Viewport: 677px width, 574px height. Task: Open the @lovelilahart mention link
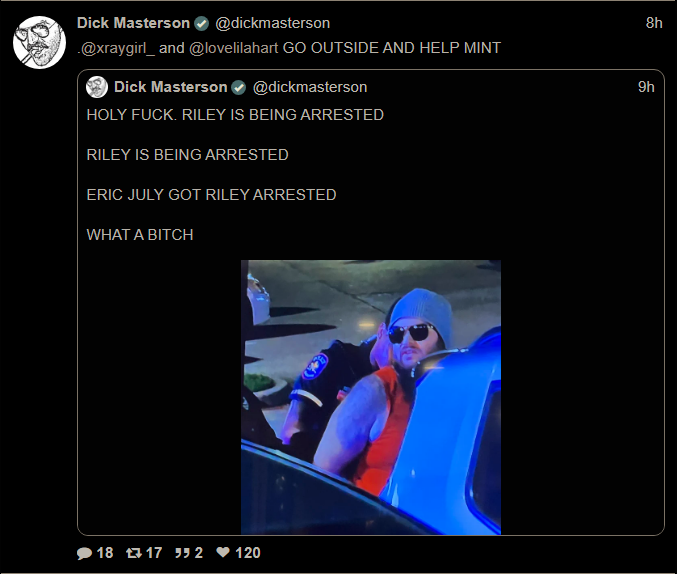point(234,48)
